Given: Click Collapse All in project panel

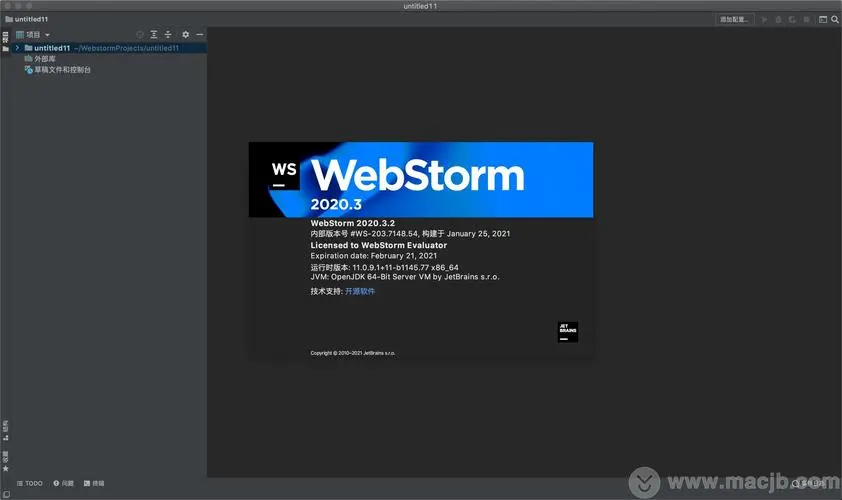Looking at the screenshot, I should (168, 34).
